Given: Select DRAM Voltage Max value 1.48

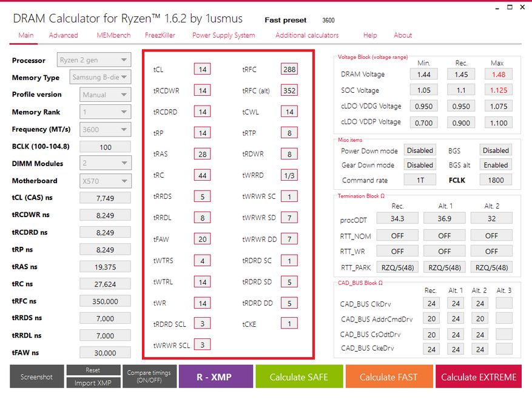Looking at the screenshot, I should point(499,74).
